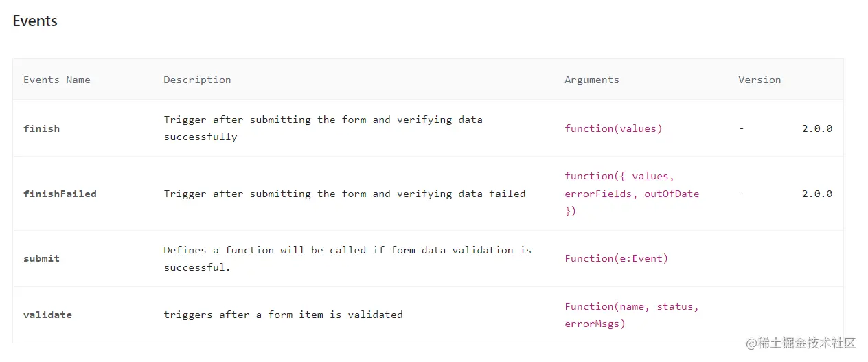Select the validate event name
The width and height of the screenshot is (868, 362).
click(x=47, y=315)
